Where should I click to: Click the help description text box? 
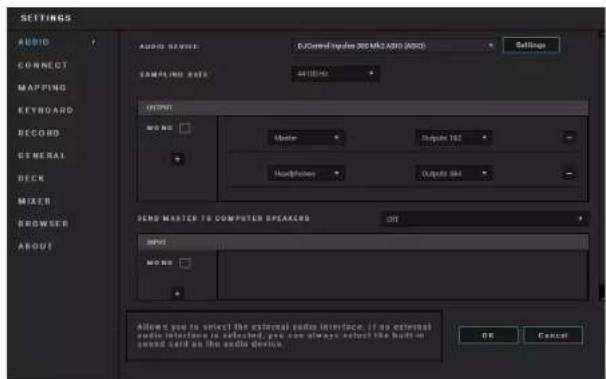[x=284, y=335]
